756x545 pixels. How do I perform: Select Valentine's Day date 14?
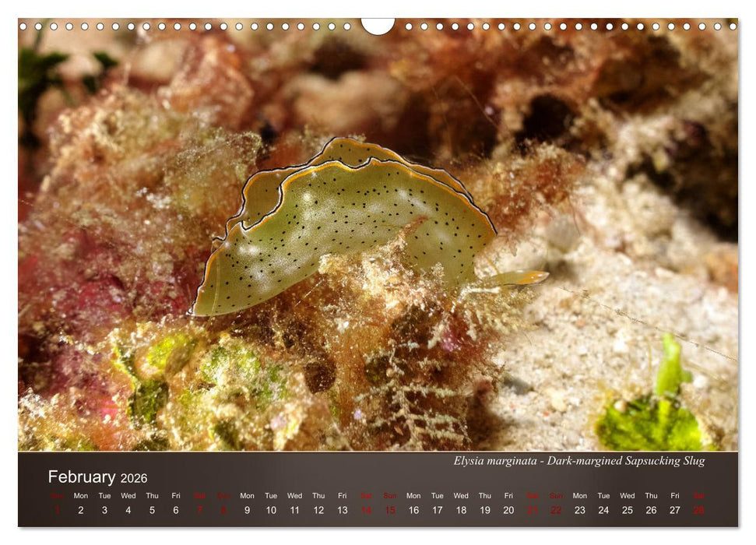[x=366, y=509]
